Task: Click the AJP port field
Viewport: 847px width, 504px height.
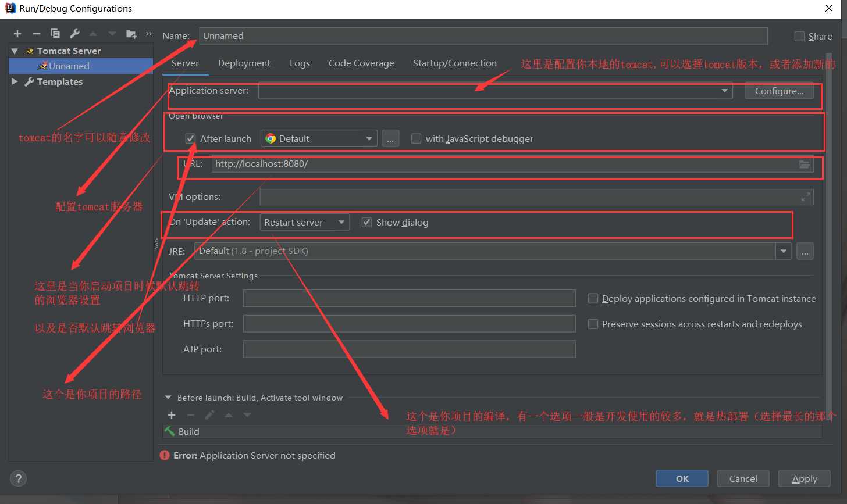Action: pos(410,349)
